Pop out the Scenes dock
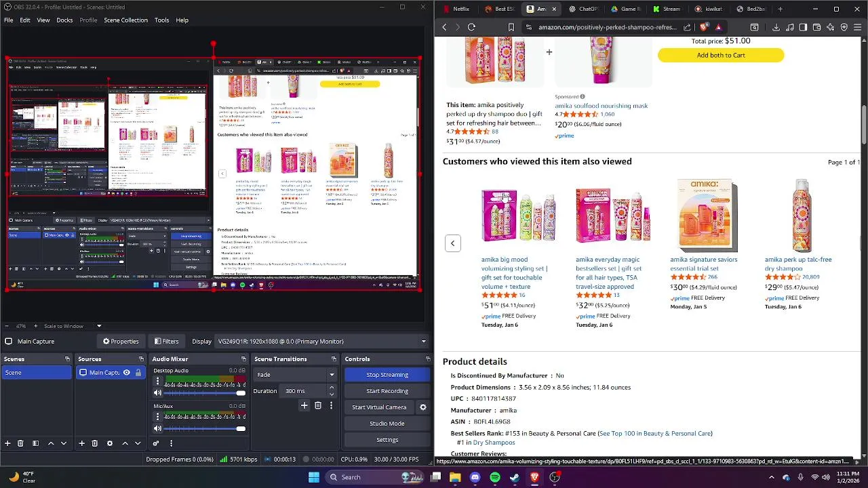Image resolution: width=868 pixels, height=488 pixels. tap(67, 359)
